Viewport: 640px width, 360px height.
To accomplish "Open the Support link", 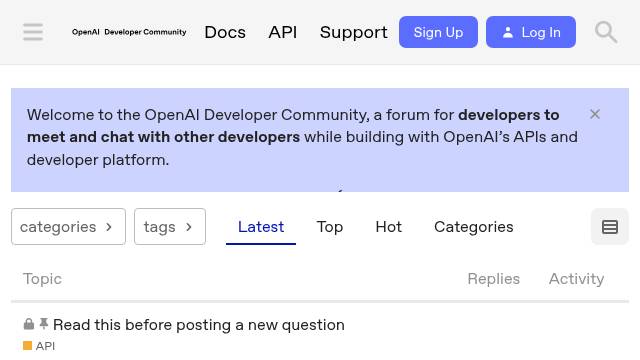I will [x=353, y=32].
